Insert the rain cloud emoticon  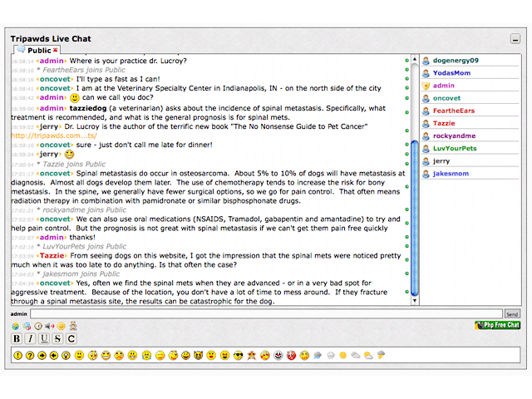pyautogui.click(x=318, y=356)
